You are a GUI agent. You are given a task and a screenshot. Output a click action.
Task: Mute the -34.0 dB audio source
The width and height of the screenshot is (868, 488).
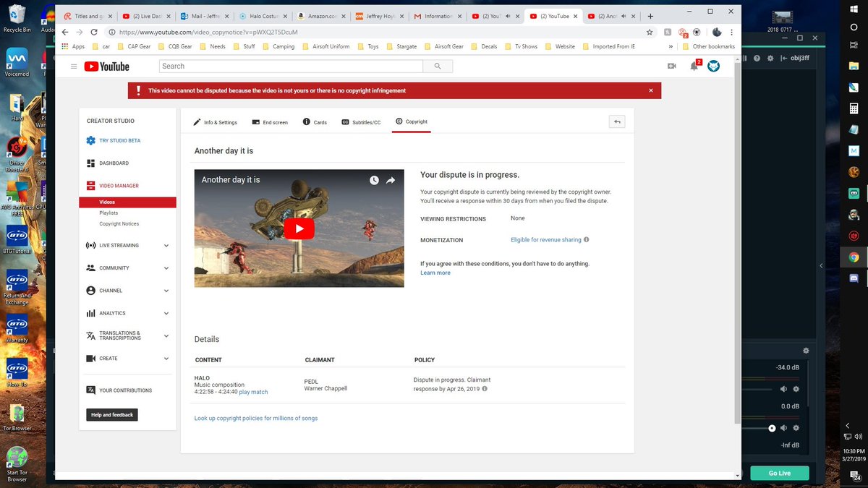pos(783,389)
